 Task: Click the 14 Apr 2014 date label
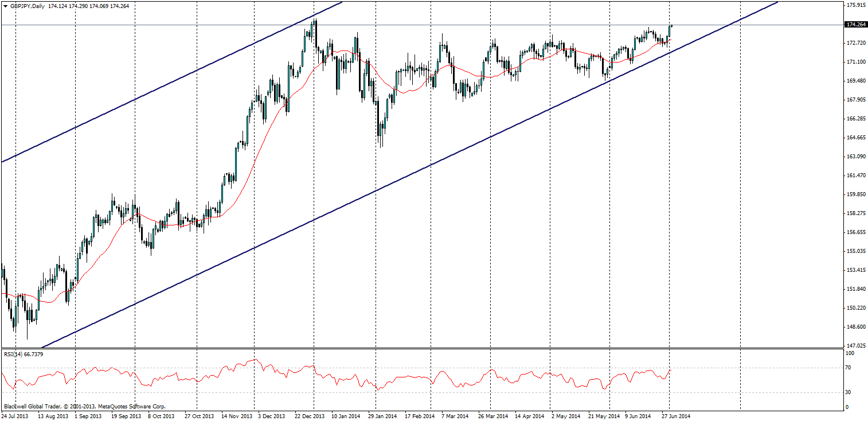click(530, 417)
